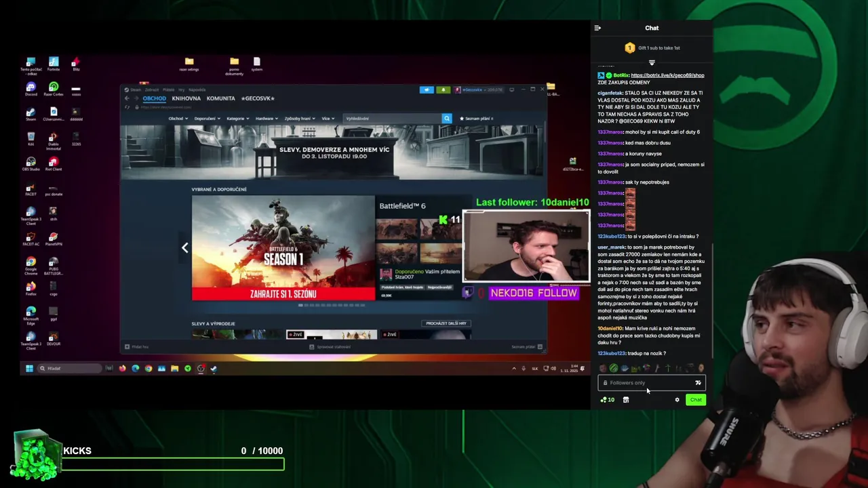The width and height of the screenshot is (868, 488).
Task: Click ZAHRAJTE SI 1. SEZÓNU banner
Action: [283, 293]
